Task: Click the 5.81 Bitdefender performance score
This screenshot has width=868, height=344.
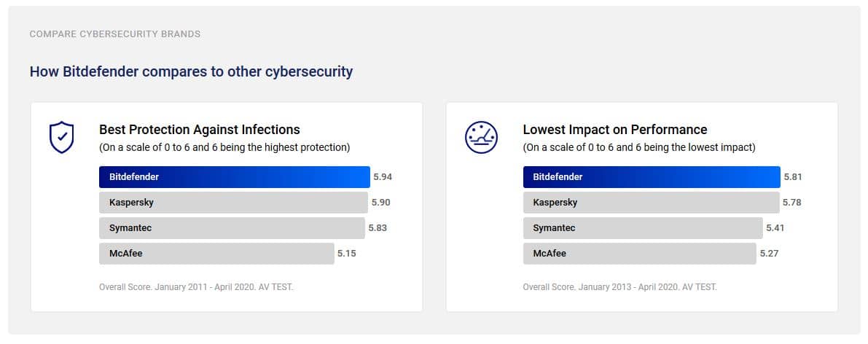Action: point(793,177)
